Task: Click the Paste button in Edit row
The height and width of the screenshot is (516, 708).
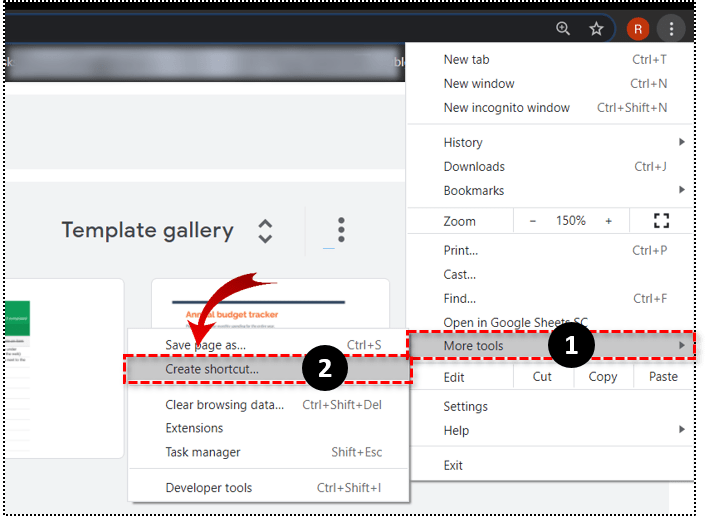Action: pos(663,377)
